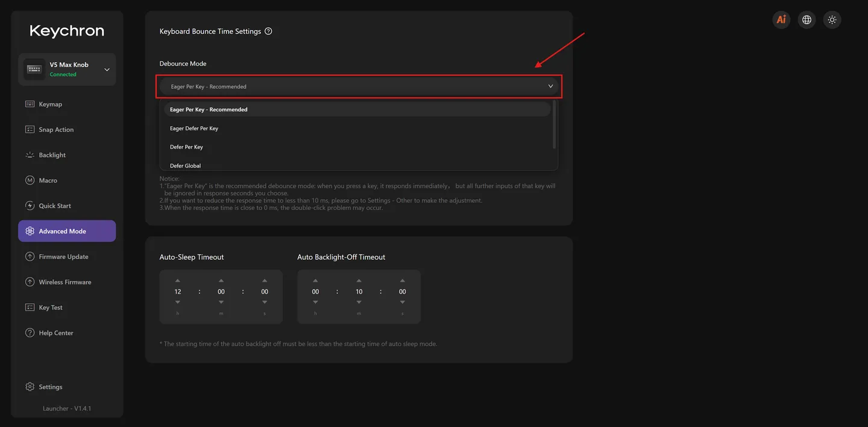Decrease Auto-Sleep hours with down arrow
The width and height of the screenshot is (868, 427).
(x=178, y=302)
